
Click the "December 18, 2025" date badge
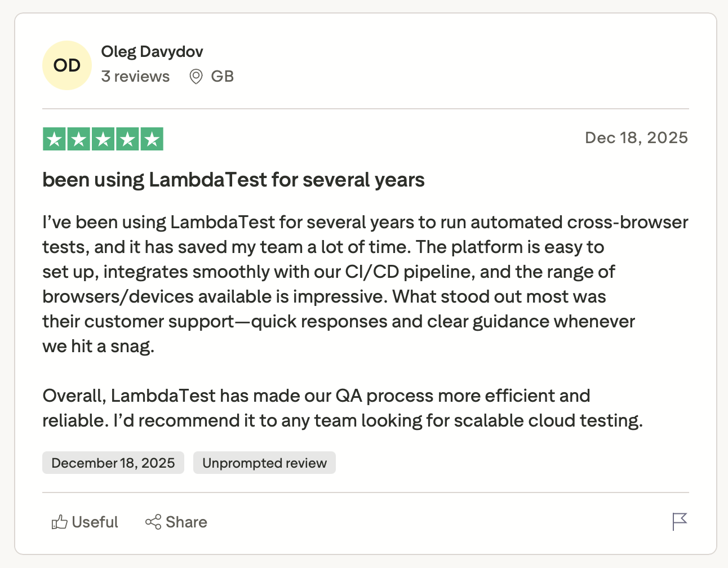coord(113,463)
